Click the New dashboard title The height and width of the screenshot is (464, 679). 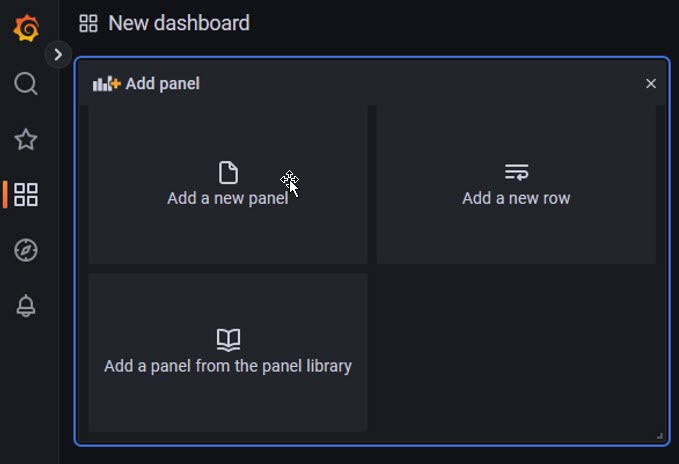[179, 23]
